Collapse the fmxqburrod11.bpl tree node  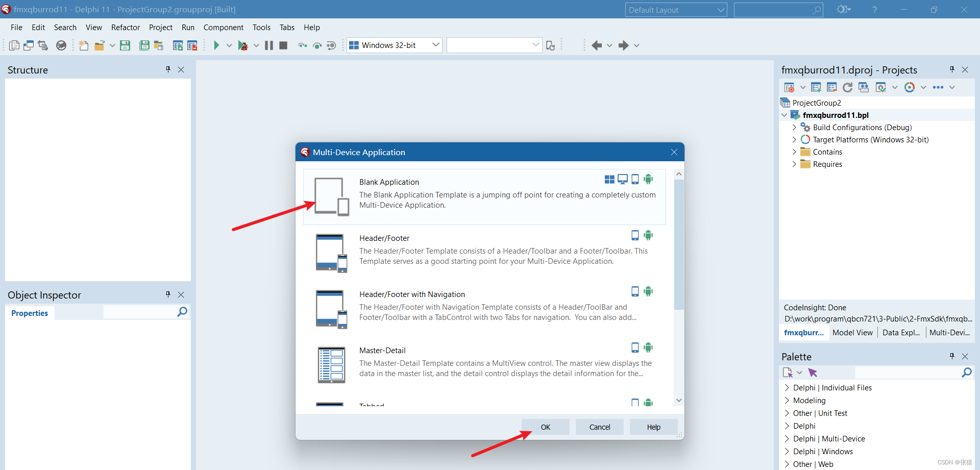coord(785,115)
